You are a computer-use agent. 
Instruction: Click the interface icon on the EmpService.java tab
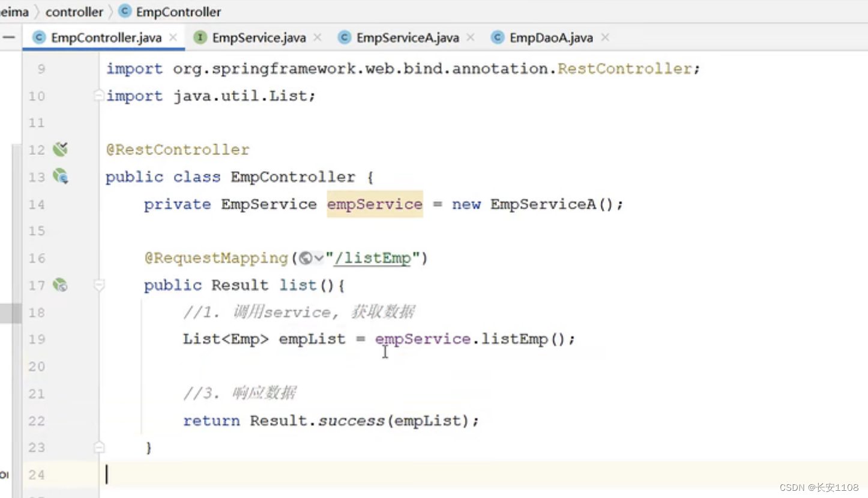coord(200,37)
